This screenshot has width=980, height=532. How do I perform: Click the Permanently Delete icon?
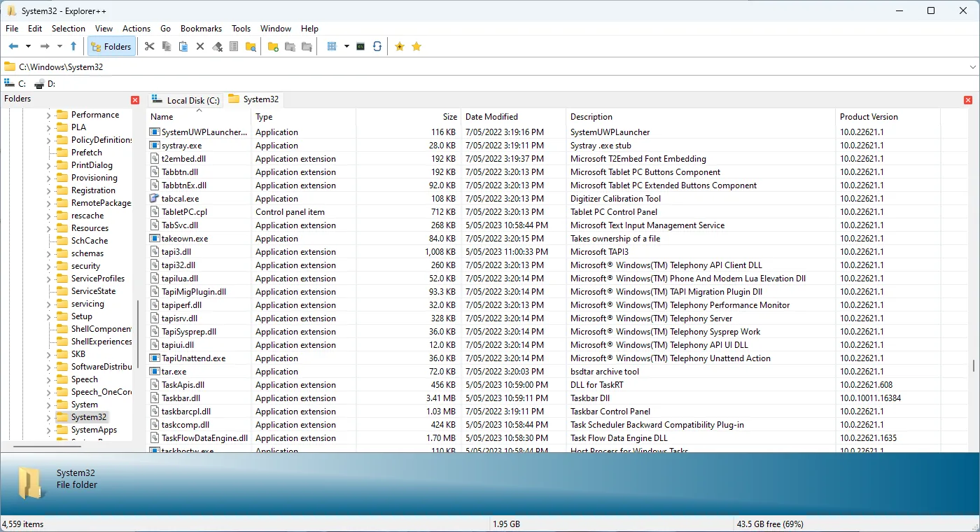pos(217,46)
